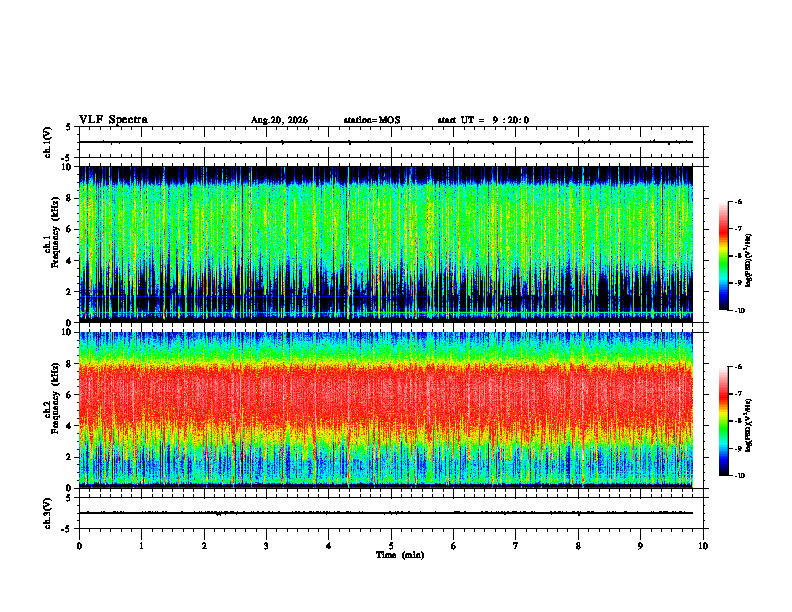Click the 2 minute tick label on time axis
Image resolution: width=792 pixels, height=612 pixels.
point(204,546)
